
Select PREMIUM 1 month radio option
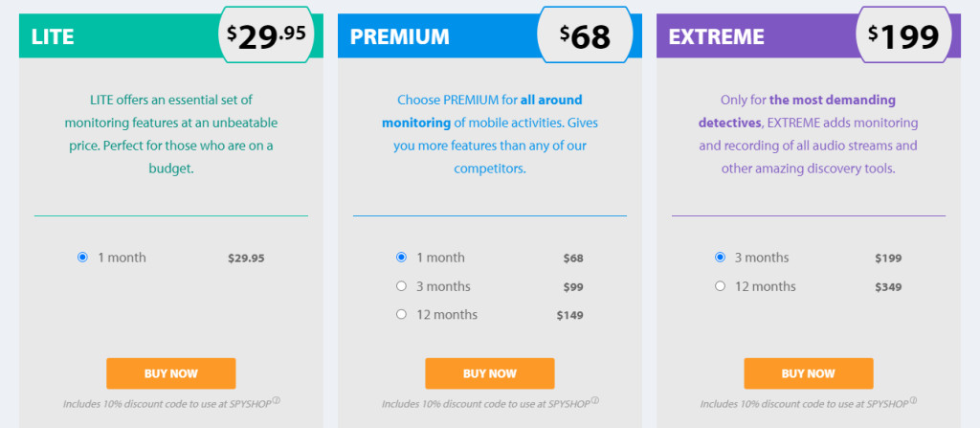[401, 258]
